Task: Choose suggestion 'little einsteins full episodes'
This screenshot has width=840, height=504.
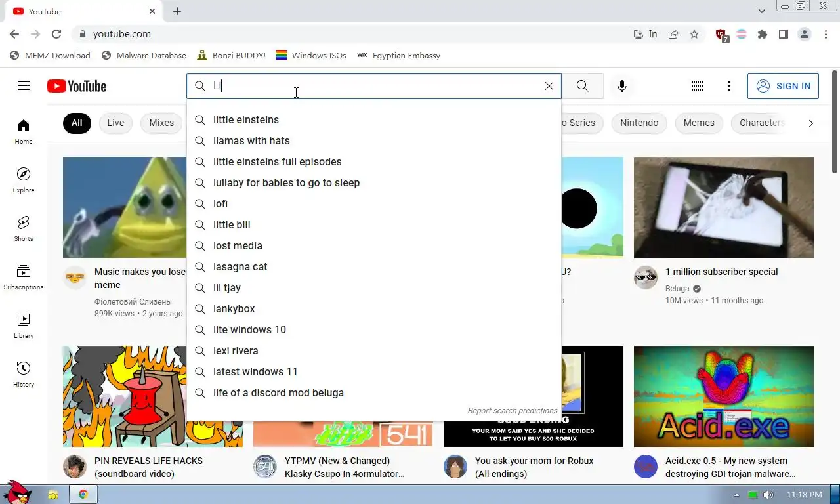Action: click(374, 161)
